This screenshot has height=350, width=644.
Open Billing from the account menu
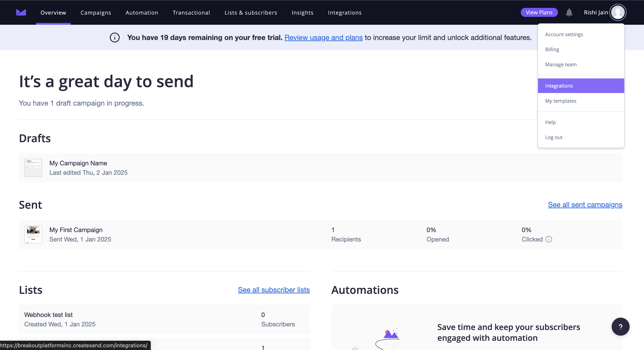click(552, 49)
